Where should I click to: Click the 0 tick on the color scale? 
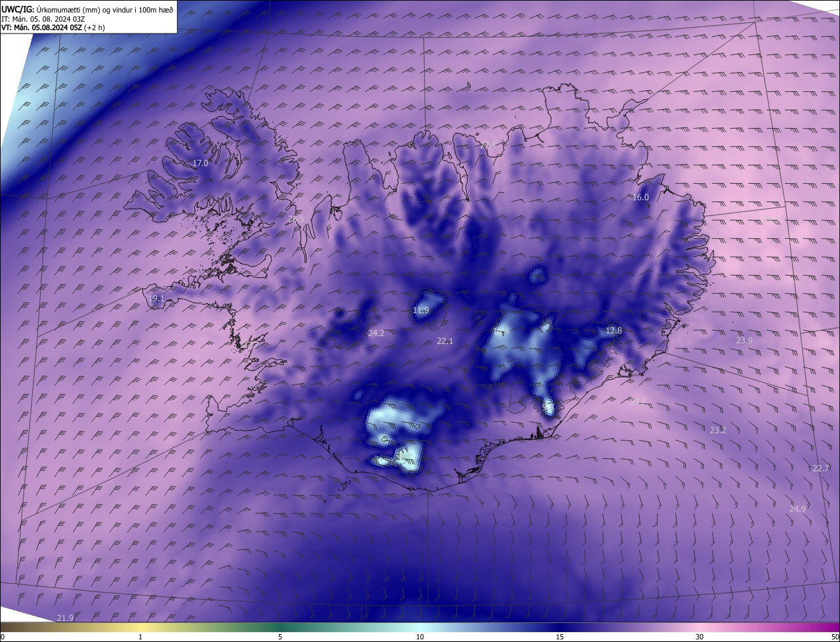coord(3,637)
